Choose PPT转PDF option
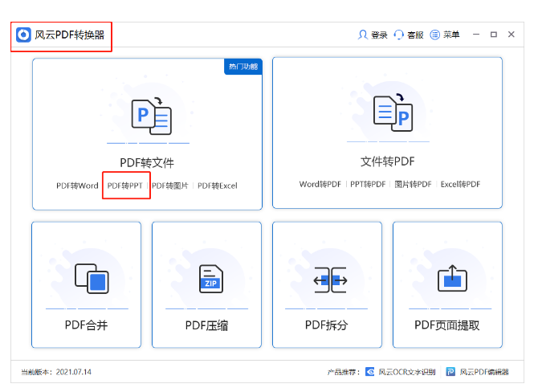Viewport: 534px width, 392px height. pyautogui.click(x=368, y=184)
